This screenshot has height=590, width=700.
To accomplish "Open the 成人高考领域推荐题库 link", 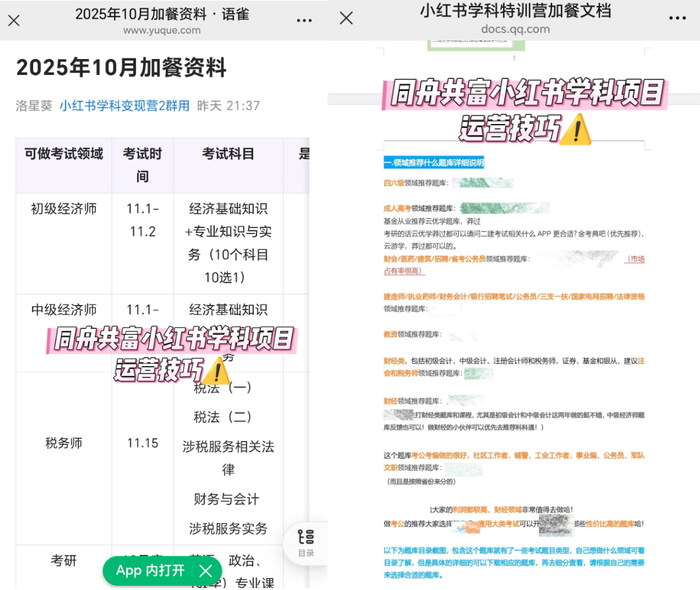I will tap(418, 207).
